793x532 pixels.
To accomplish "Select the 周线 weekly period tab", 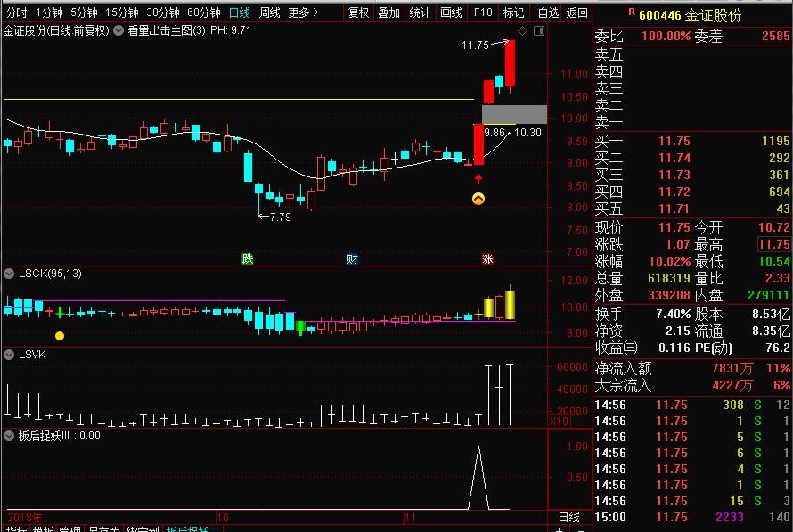I will (269, 12).
